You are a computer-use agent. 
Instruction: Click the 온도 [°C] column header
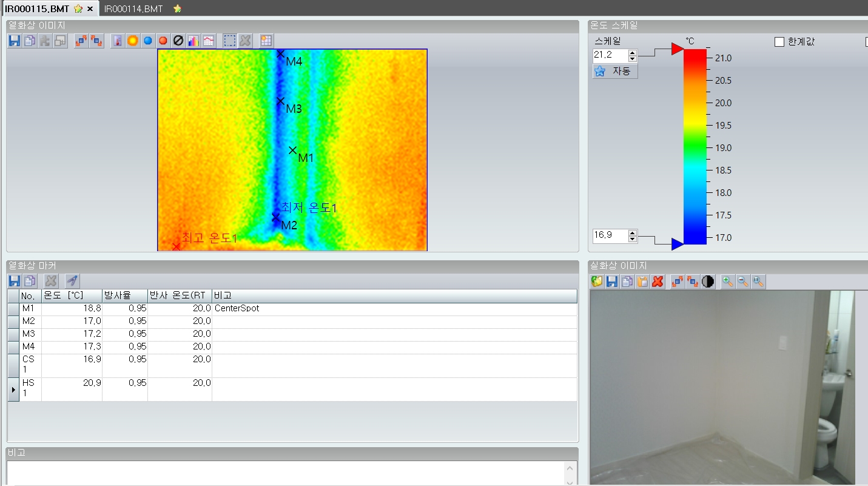(x=72, y=295)
